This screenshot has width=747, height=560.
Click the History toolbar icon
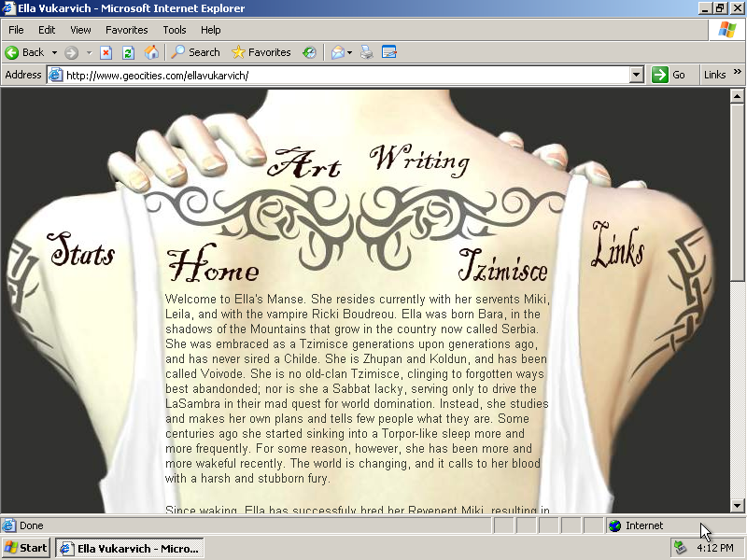pos(309,52)
